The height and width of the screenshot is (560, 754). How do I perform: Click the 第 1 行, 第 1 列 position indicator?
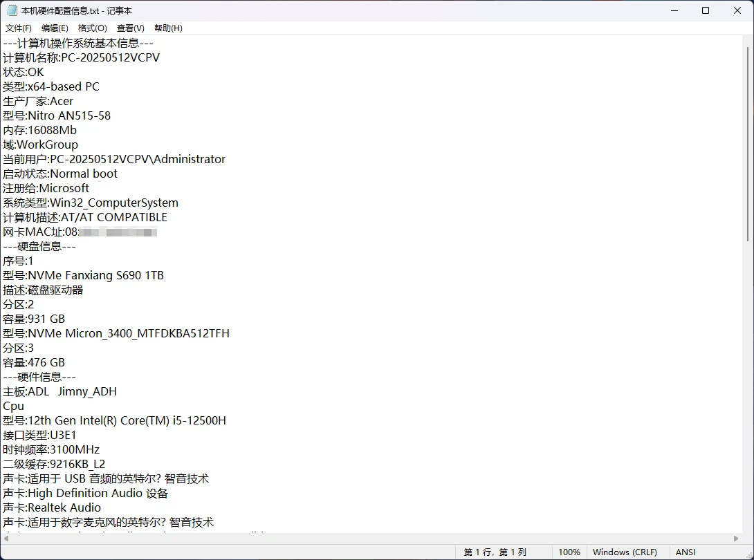[x=495, y=552]
